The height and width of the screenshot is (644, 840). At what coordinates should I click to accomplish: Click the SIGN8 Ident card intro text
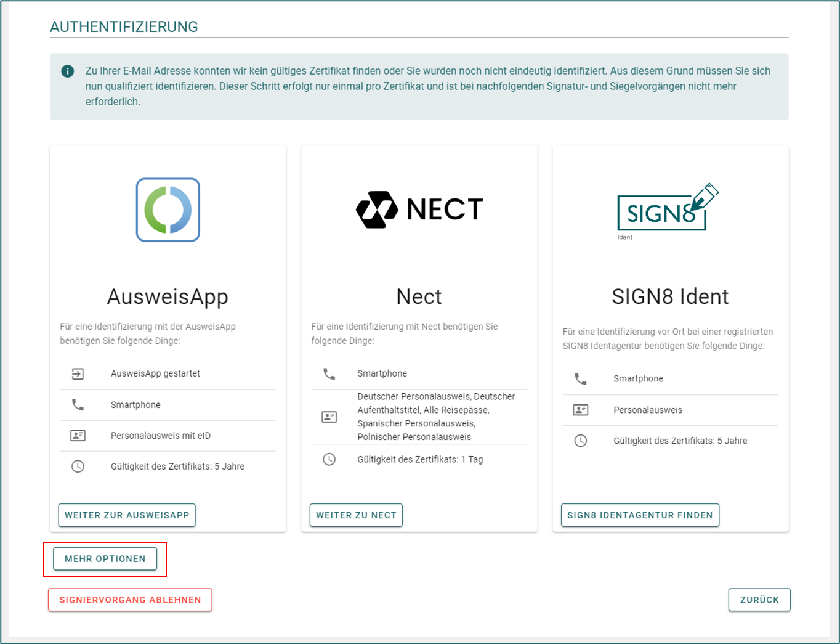668,338
